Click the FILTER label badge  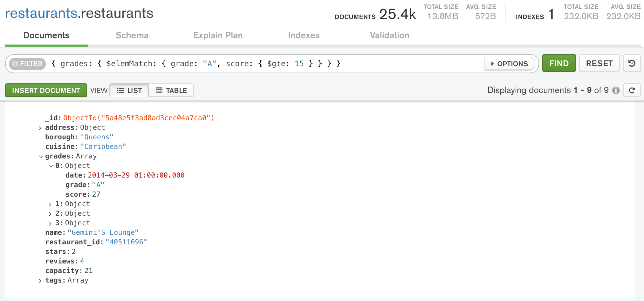(27, 64)
